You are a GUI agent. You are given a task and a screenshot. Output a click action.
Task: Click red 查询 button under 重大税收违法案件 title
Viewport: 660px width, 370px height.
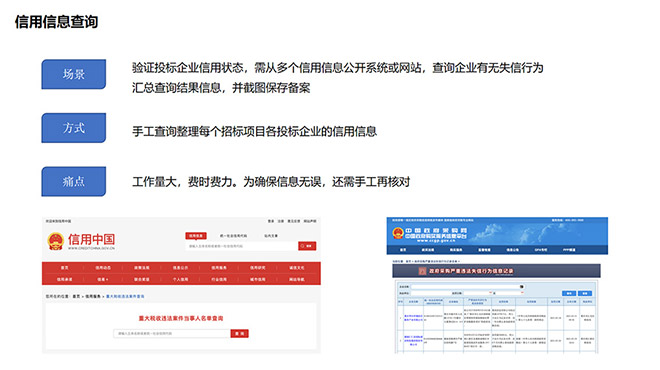(x=240, y=333)
